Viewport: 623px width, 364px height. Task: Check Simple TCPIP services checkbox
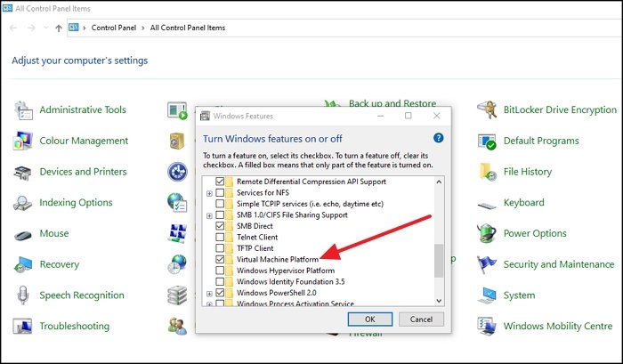click(220, 204)
